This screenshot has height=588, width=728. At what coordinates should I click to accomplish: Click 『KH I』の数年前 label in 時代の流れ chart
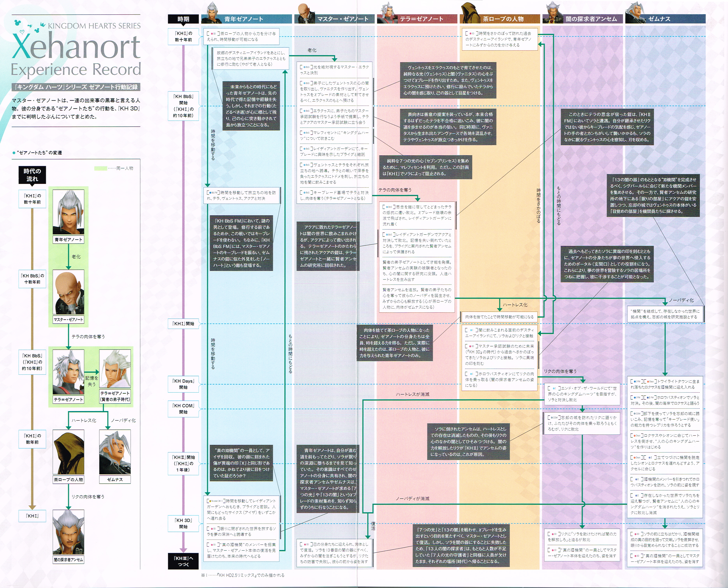[32, 439]
